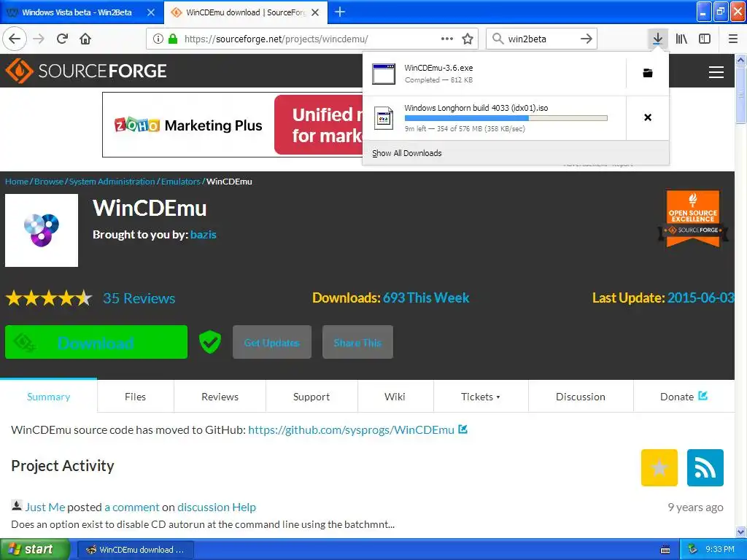
Task: Close the Windows Vista beta tab
Action: 150,12
